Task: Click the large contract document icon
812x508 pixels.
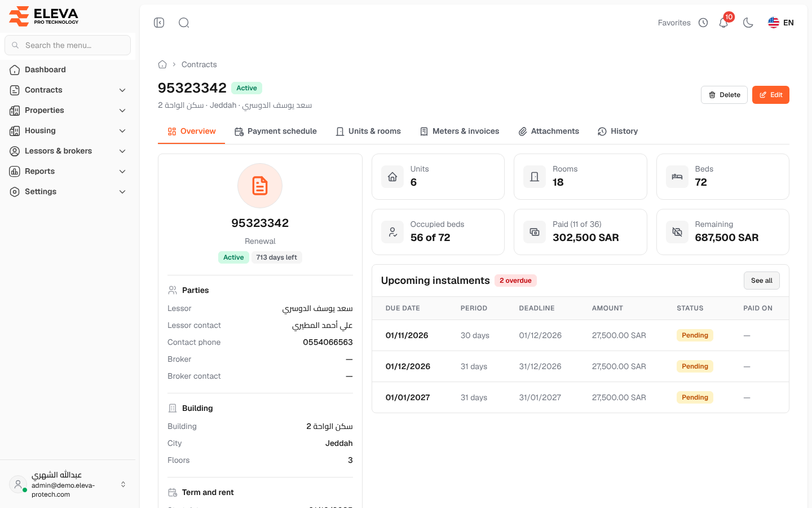Action: point(260,186)
